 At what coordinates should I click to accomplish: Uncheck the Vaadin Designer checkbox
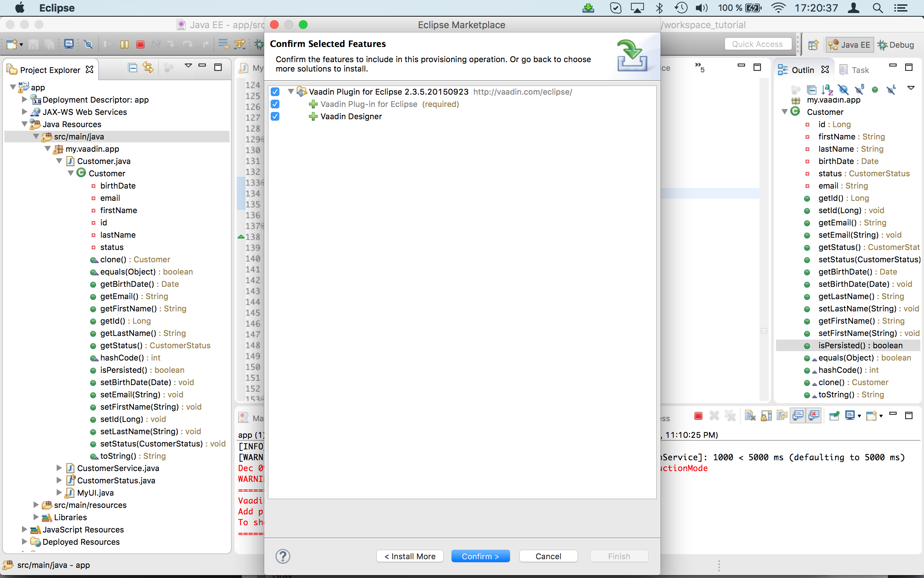[x=275, y=116]
